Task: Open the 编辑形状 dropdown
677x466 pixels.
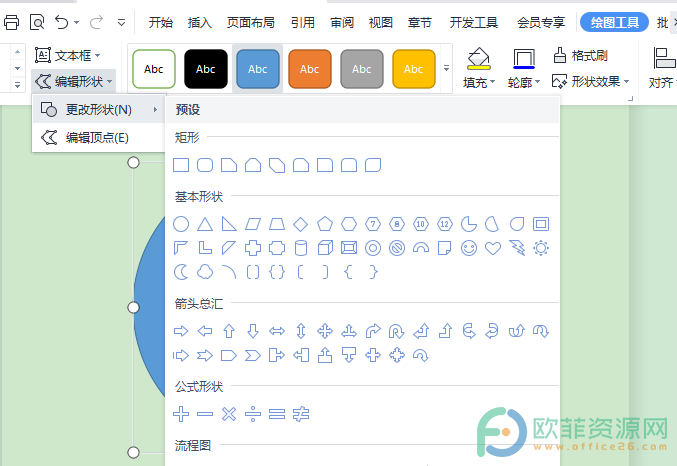Action: click(x=73, y=81)
